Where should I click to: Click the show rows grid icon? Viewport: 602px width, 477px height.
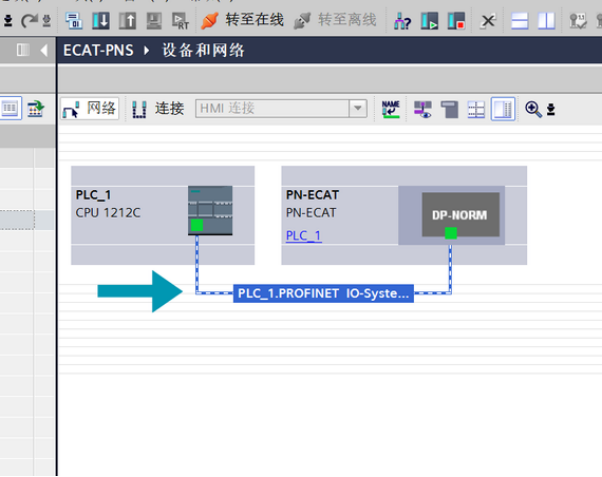click(x=476, y=109)
